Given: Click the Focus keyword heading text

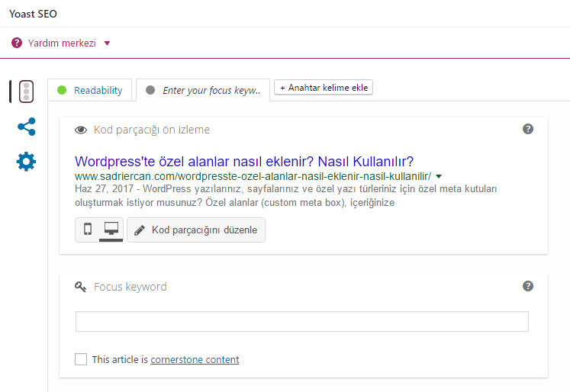Looking at the screenshot, I should click(x=130, y=287).
